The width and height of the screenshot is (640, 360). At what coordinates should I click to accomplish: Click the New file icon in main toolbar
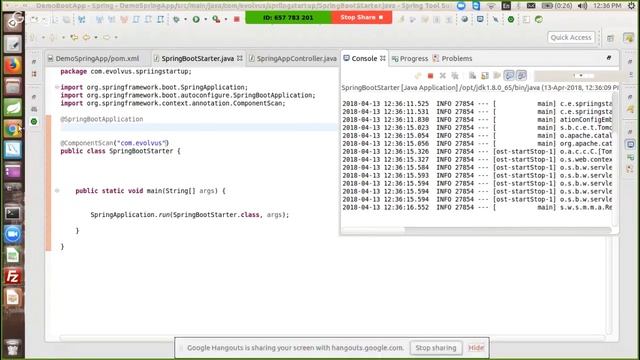[35, 19]
